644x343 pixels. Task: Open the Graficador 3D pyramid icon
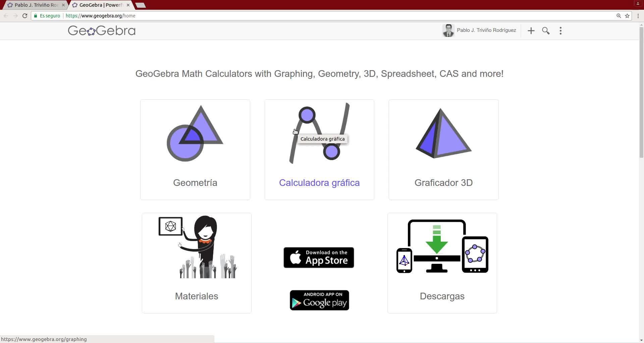click(x=443, y=133)
